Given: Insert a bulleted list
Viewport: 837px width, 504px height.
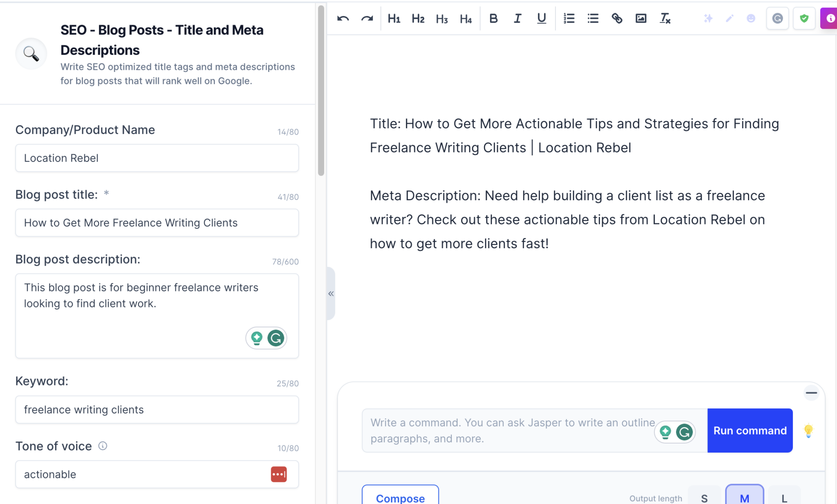Looking at the screenshot, I should tap(593, 18).
